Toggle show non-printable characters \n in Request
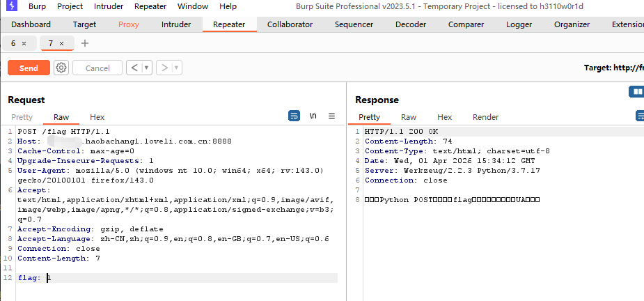The image size is (644, 301). click(x=313, y=116)
